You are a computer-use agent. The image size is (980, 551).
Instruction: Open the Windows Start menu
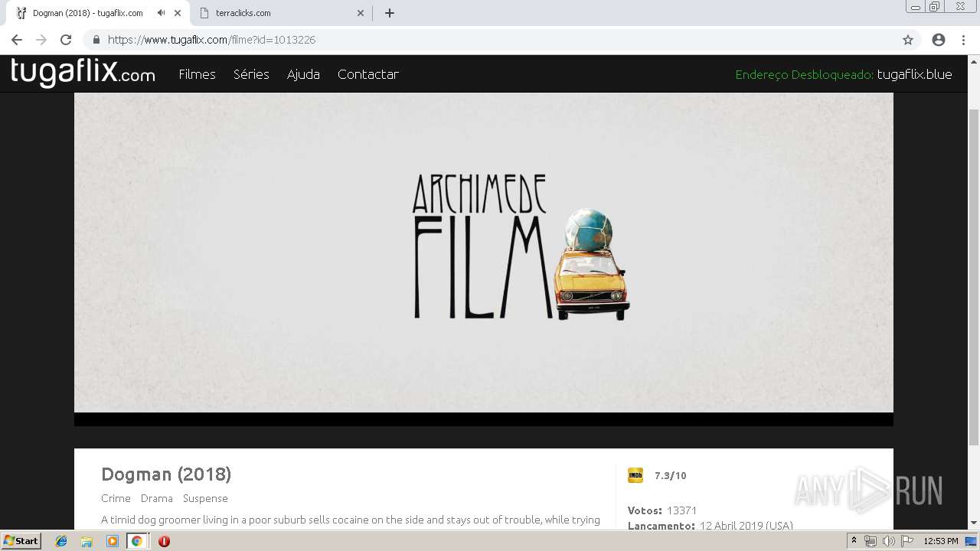(21, 541)
